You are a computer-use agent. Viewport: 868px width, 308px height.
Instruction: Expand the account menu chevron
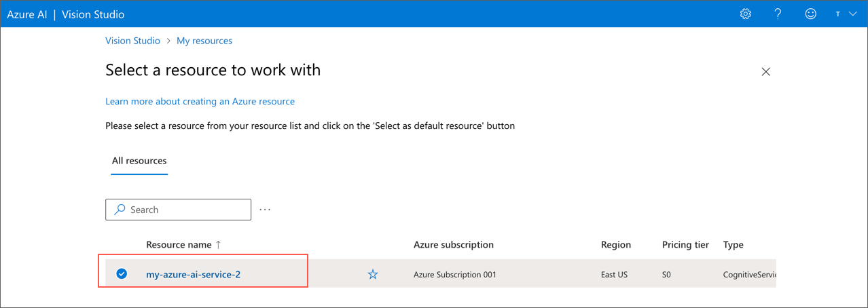pos(853,14)
